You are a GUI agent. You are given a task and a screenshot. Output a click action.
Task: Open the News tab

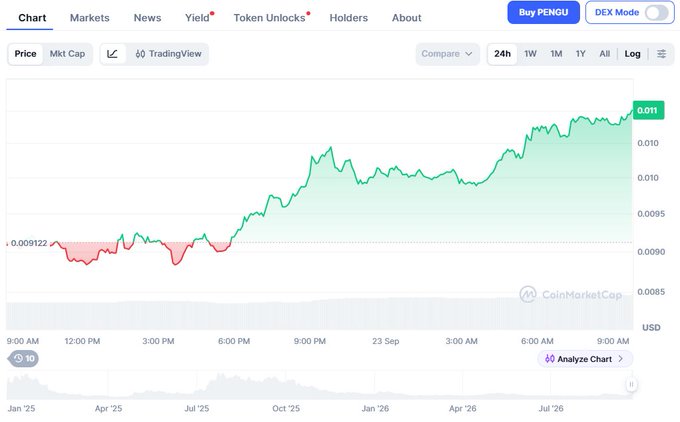click(x=147, y=18)
